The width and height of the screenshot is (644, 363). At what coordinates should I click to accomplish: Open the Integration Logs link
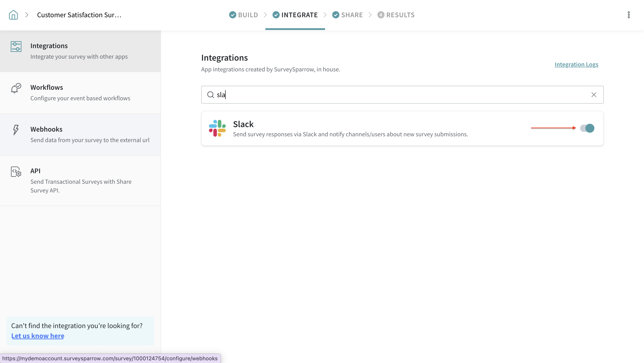(576, 64)
